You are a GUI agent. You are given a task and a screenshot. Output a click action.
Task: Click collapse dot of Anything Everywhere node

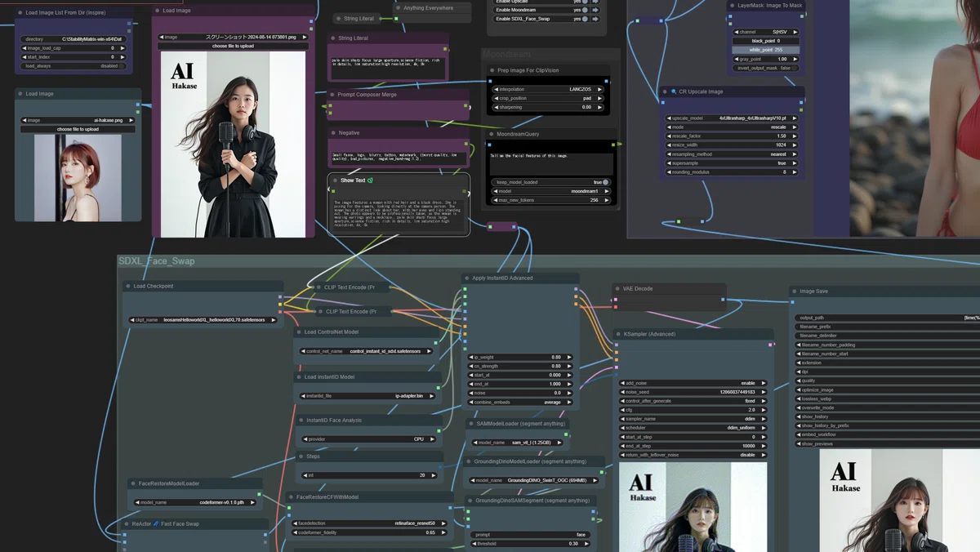(x=399, y=8)
